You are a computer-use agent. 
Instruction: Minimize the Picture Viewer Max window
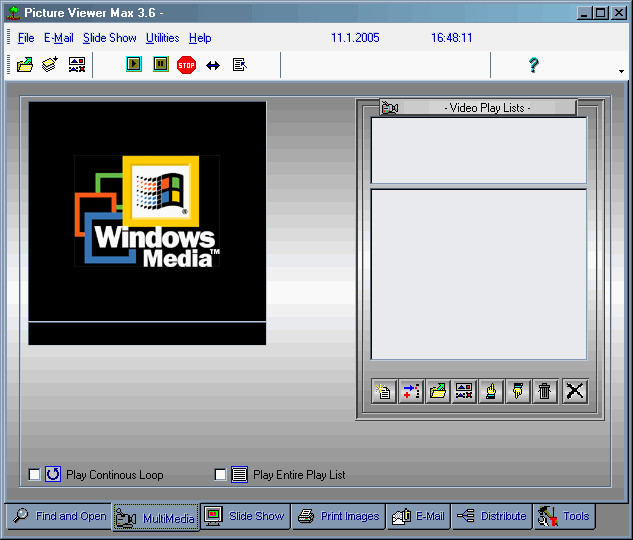click(583, 13)
